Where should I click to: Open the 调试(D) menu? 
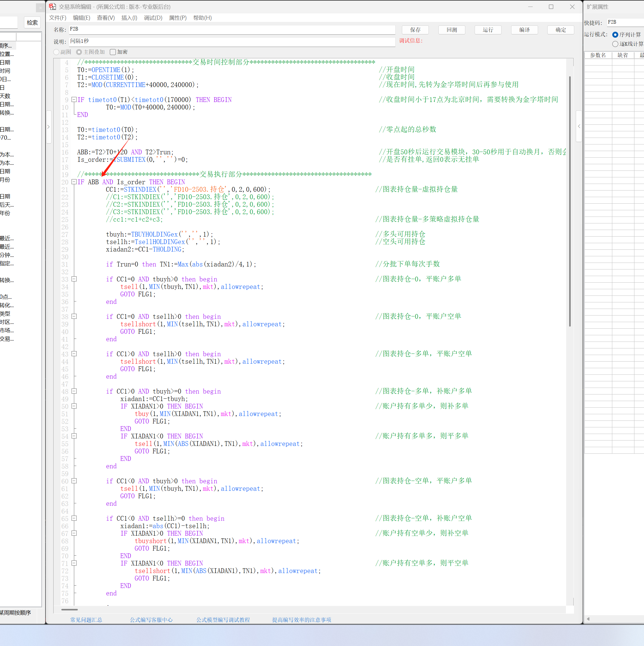coord(153,18)
